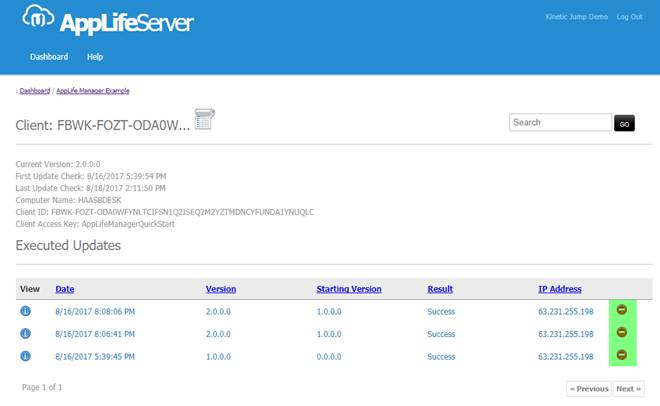Delete the 8/16/2017 5:39:45 PM update record
The width and height of the screenshot is (660, 406).
tap(622, 355)
